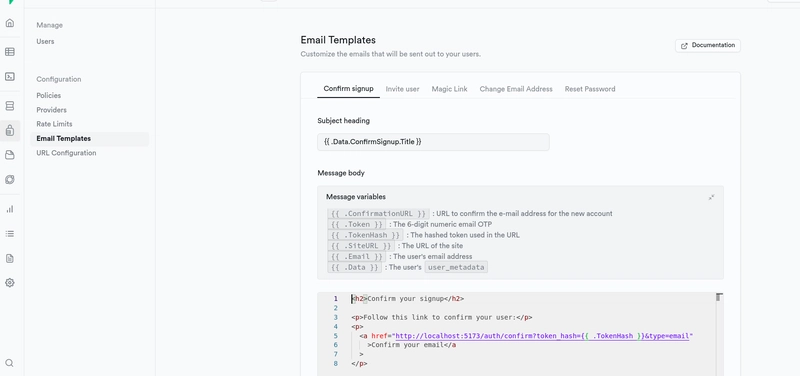The height and width of the screenshot is (376, 800).
Task: Open Providers configuration page
Action: click(52, 110)
